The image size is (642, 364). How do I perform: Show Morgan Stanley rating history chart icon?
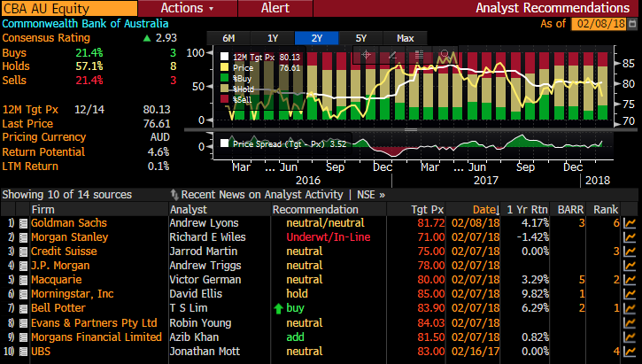pyautogui.click(x=630, y=237)
